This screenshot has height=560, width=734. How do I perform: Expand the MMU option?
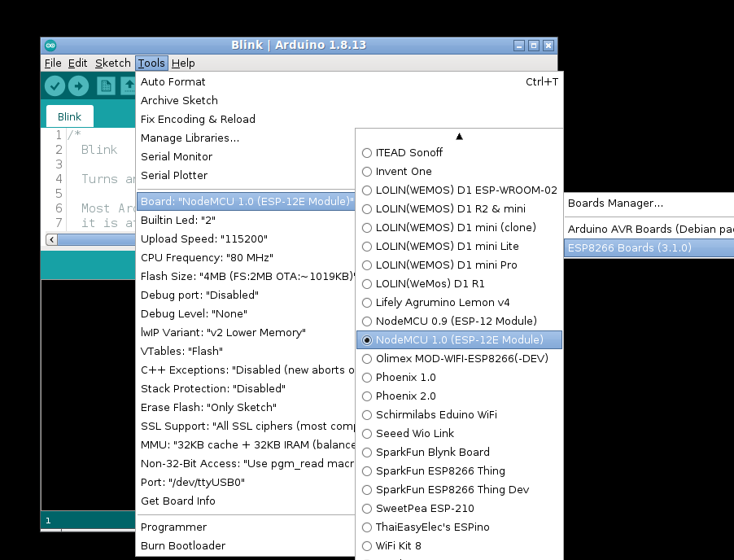pyautogui.click(x=247, y=444)
